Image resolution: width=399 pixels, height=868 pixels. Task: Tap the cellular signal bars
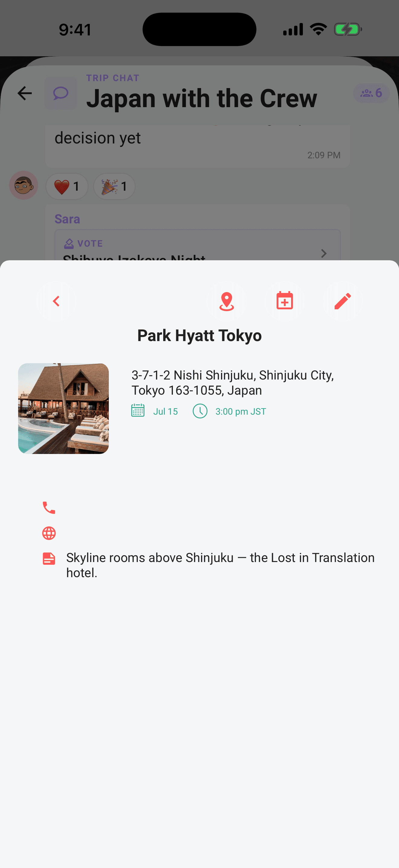(x=293, y=29)
